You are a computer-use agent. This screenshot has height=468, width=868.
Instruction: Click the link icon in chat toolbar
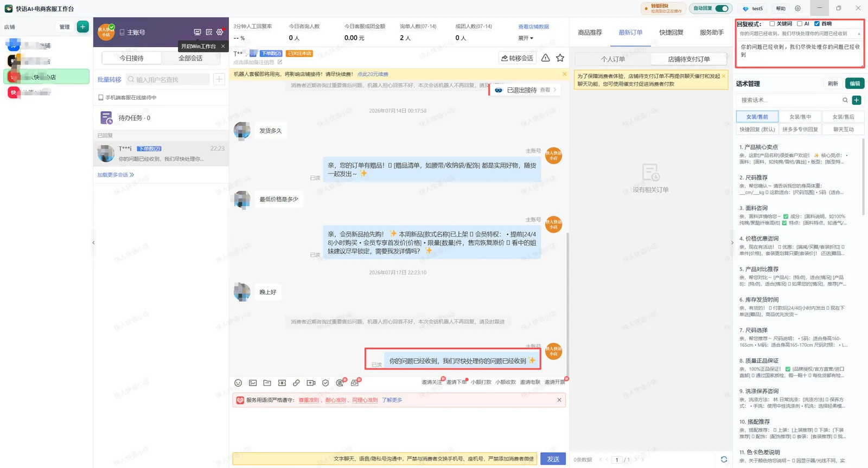(296, 383)
